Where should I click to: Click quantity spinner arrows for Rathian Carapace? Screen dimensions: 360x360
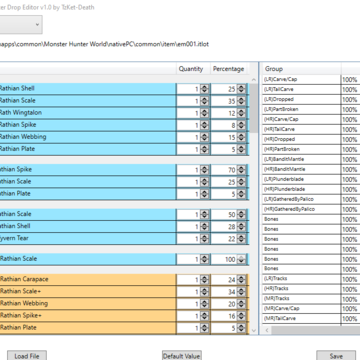(x=204, y=280)
